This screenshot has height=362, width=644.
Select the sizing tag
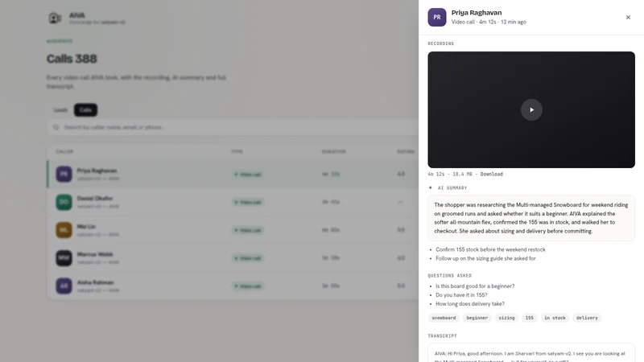(x=506, y=318)
